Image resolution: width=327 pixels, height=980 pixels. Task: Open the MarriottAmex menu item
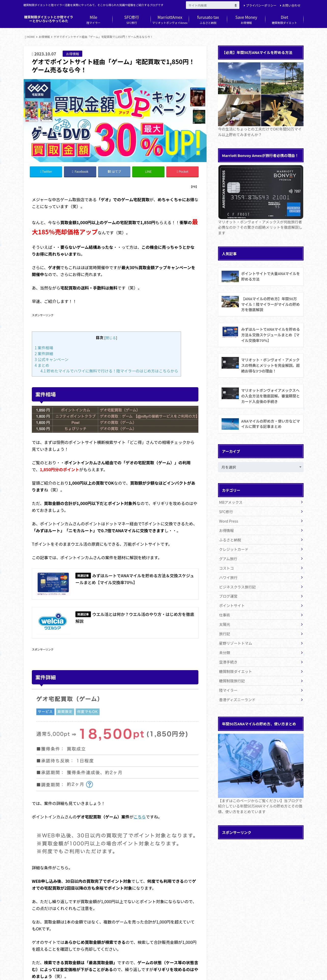coord(170,20)
